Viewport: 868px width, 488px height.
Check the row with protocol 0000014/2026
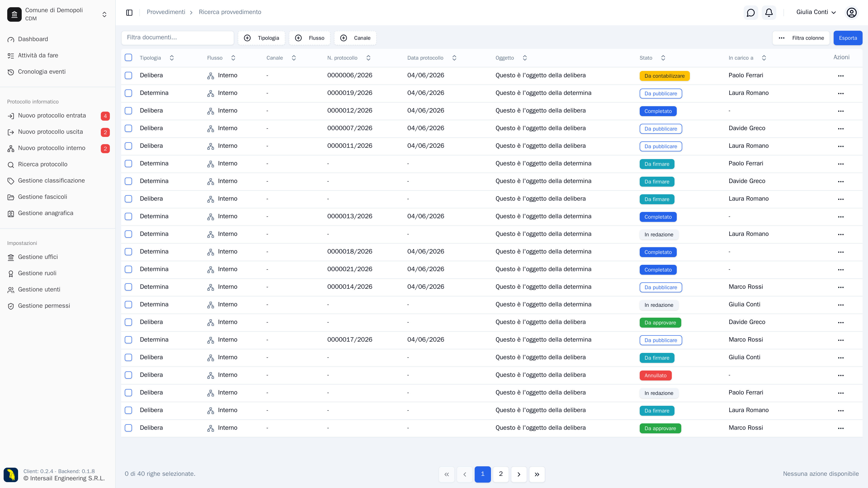[128, 287]
